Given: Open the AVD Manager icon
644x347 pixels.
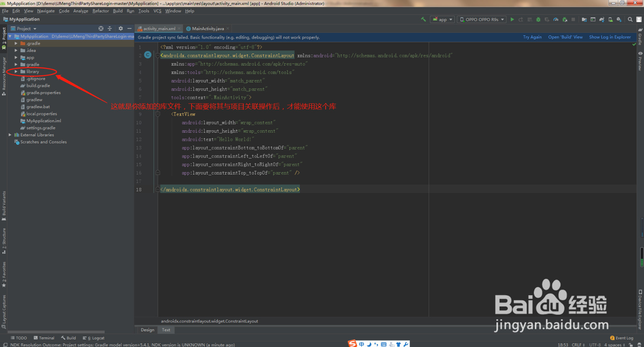Looking at the screenshot, I should (611, 19).
